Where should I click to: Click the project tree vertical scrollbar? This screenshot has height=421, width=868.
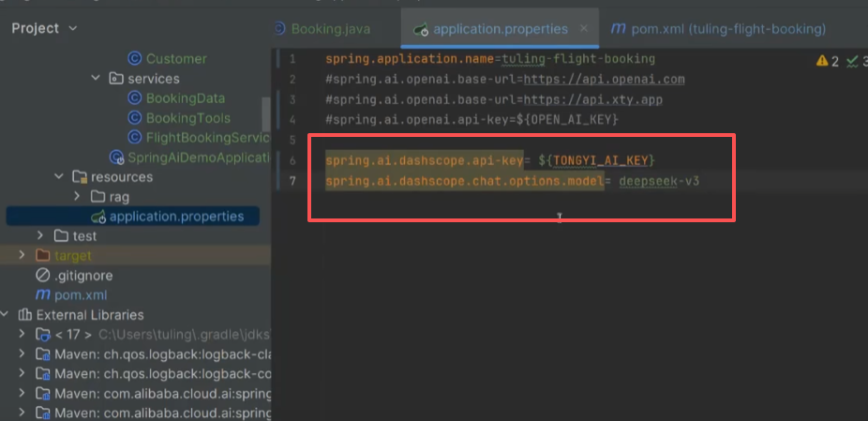pyautogui.click(x=266, y=114)
